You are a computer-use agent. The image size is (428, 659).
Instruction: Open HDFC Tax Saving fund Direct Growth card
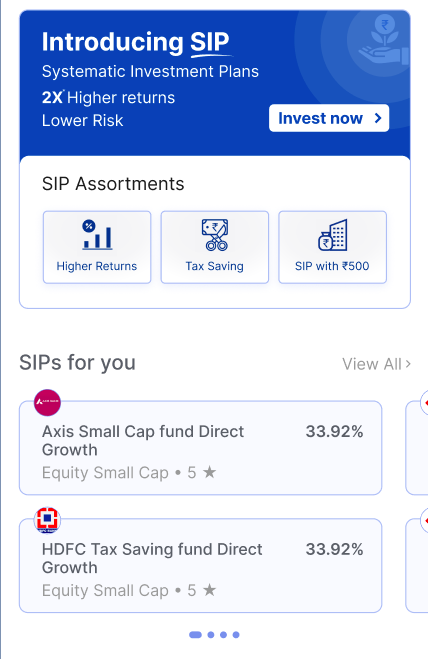pos(201,565)
